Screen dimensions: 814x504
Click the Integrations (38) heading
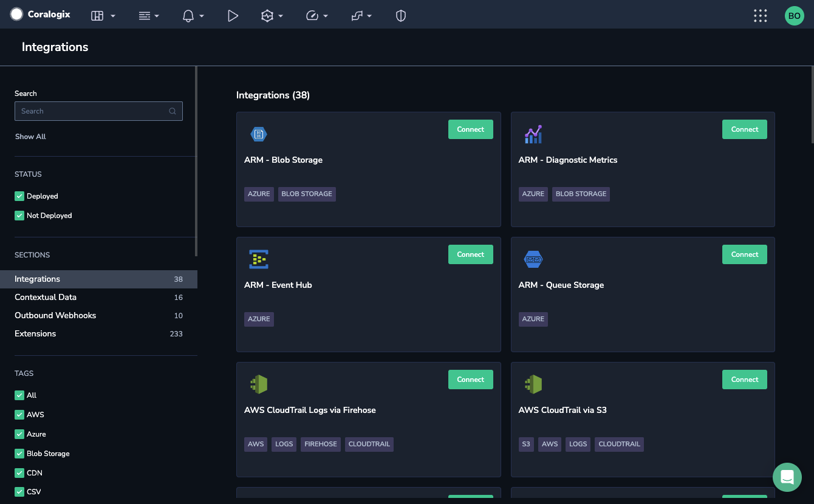coord(273,95)
